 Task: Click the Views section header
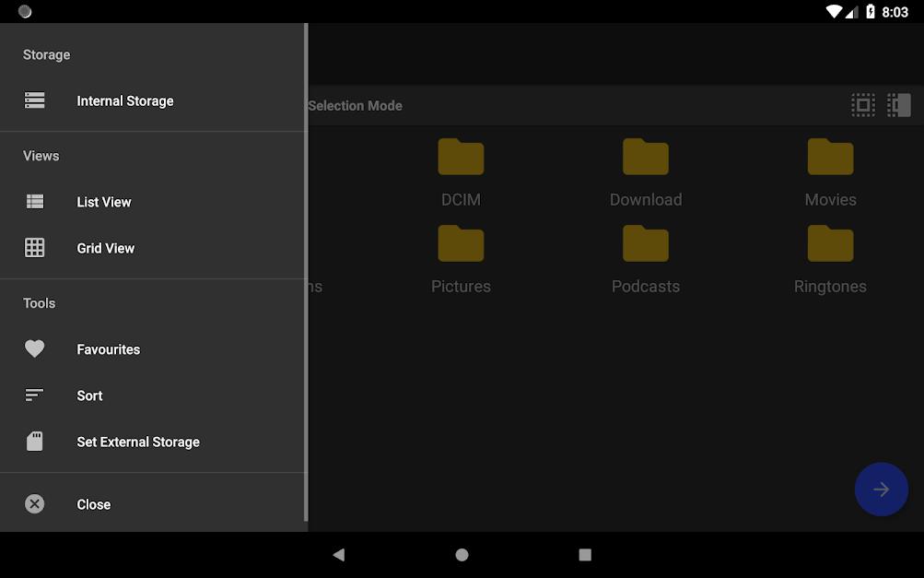coord(41,156)
